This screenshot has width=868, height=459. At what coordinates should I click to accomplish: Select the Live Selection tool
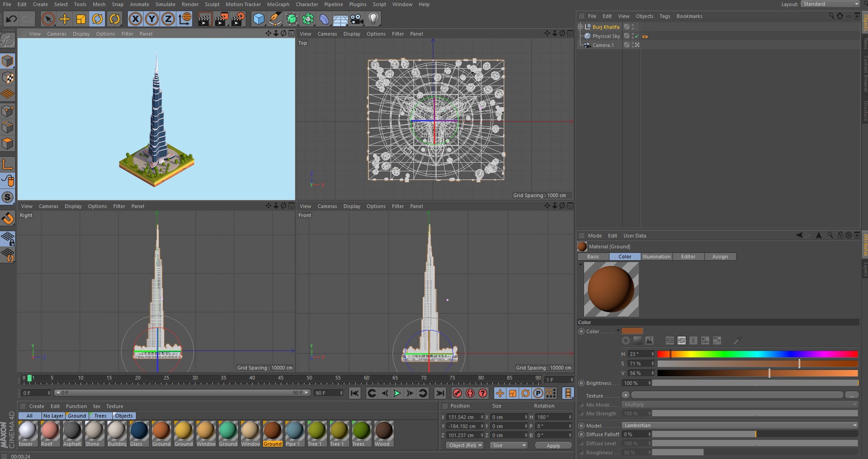[x=48, y=19]
